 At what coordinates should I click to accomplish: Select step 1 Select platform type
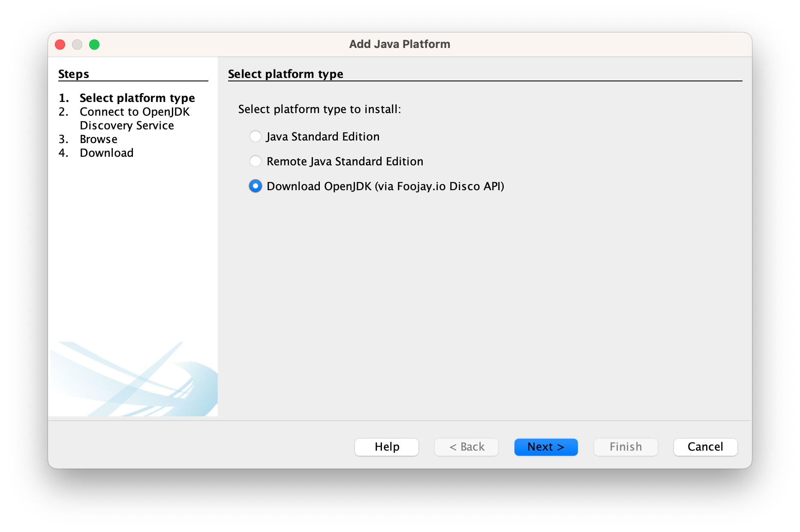click(x=137, y=98)
